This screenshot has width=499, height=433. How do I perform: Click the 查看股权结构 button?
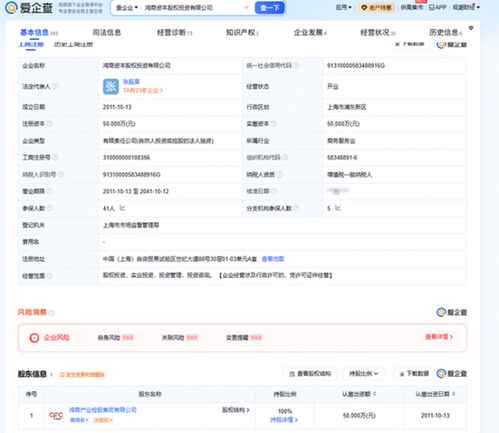(x=310, y=374)
